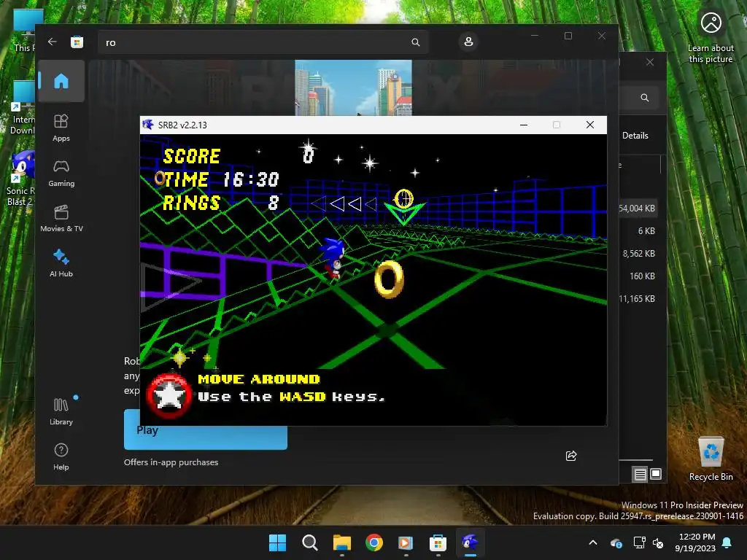Open Details header in File Explorer window
This screenshot has width=747, height=560.
(635, 136)
